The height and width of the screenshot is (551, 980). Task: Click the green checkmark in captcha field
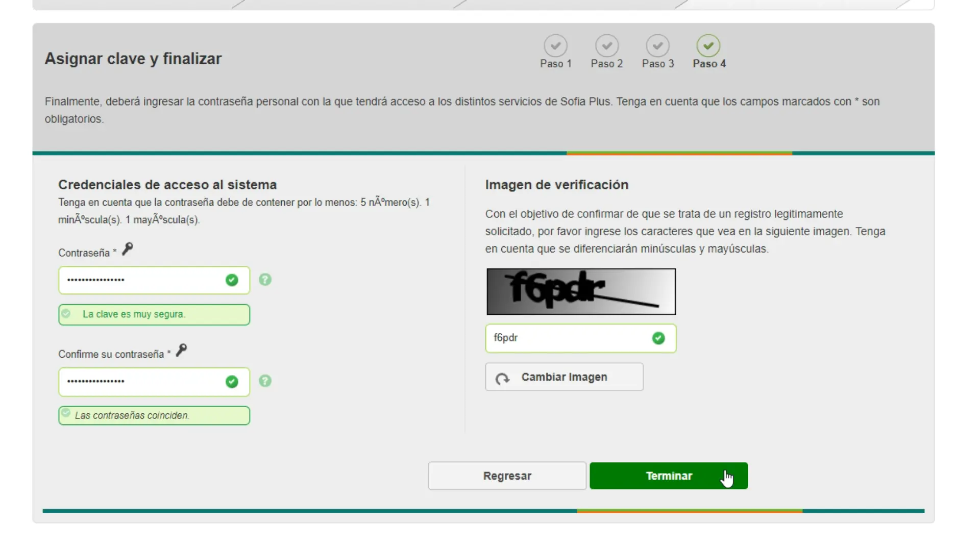tap(659, 338)
